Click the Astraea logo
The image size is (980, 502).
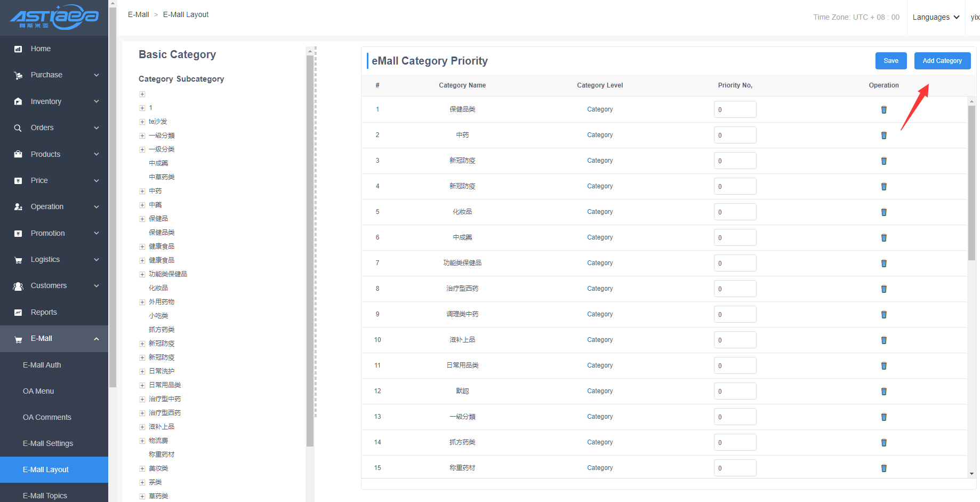click(54, 17)
